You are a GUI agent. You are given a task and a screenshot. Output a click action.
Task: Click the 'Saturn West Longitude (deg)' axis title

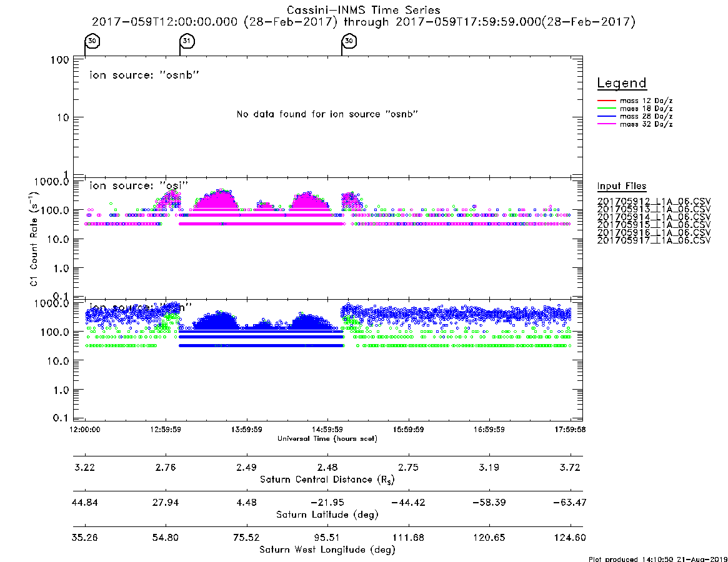point(327,550)
